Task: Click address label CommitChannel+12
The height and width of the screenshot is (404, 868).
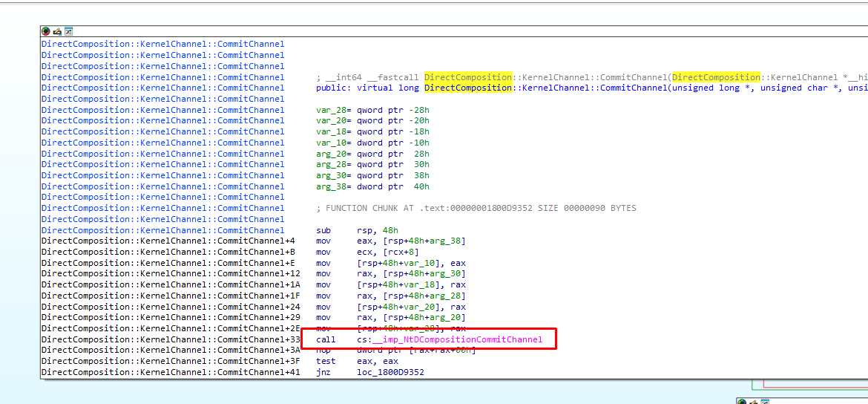Action: click(x=171, y=274)
